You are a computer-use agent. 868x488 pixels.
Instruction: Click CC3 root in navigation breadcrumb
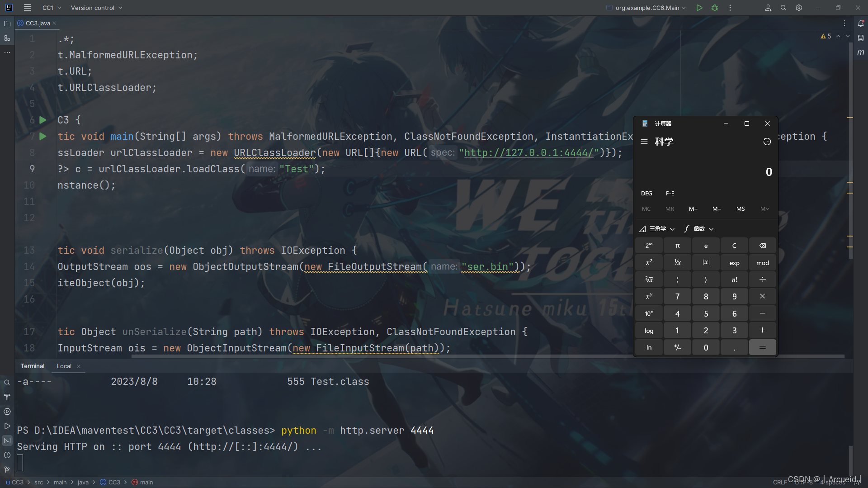[14, 482]
